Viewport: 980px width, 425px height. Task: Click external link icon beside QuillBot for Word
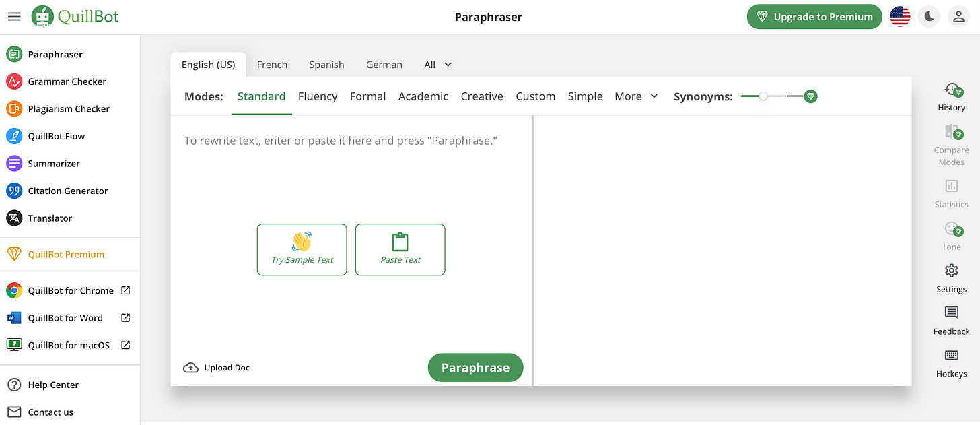coord(125,318)
